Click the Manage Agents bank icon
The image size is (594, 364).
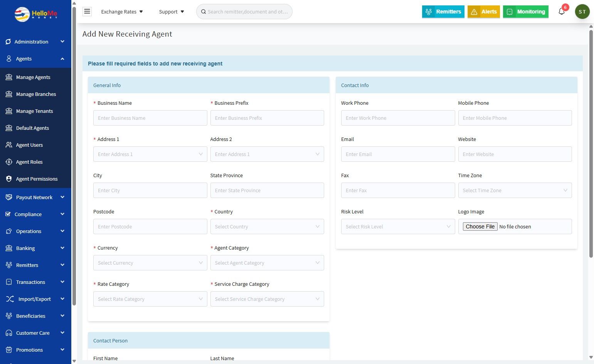pyautogui.click(x=9, y=77)
